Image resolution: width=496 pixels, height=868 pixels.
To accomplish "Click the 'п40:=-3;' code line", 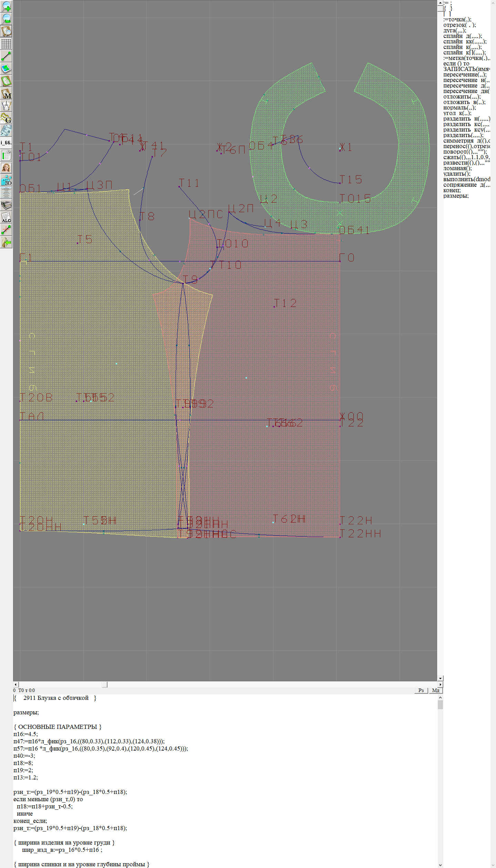I will point(24,756).
